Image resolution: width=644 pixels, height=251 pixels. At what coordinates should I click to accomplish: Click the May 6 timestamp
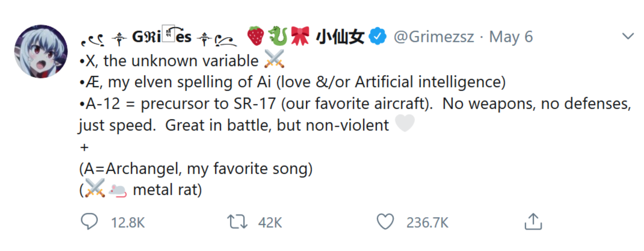(511, 37)
